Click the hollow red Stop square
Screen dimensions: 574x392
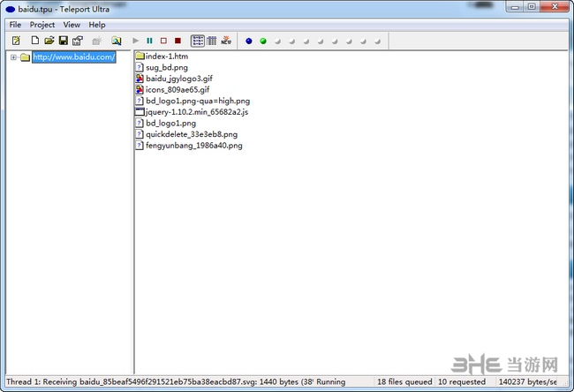pos(163,41)
